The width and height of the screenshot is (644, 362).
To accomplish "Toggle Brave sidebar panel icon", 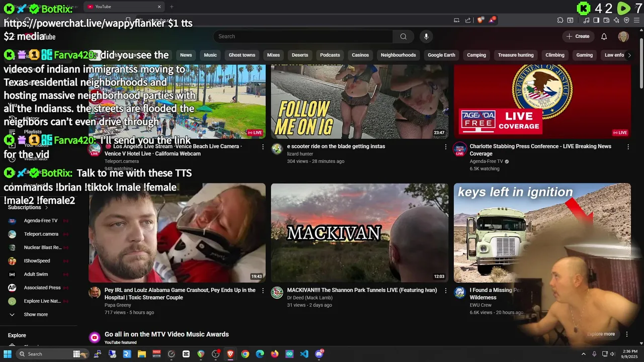I will (596, 20).
